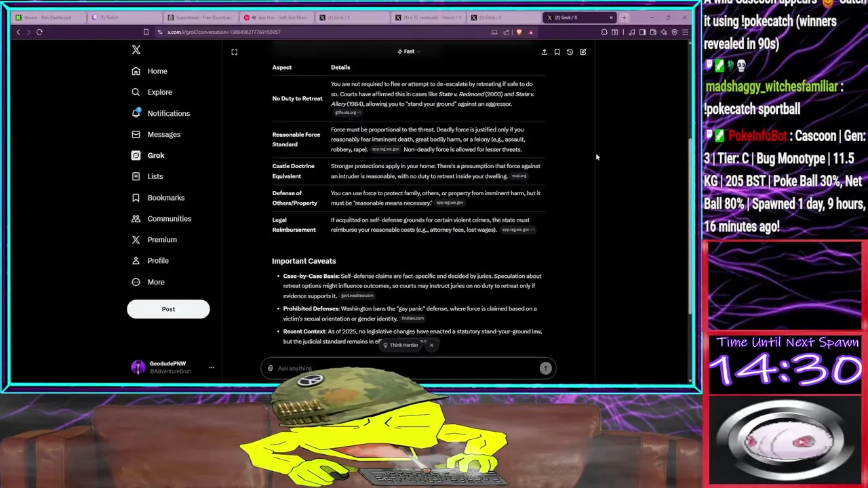This screenshot has width=868, height=488.
Task: Toggle the Grok fullscreen expand icon
Action: click(x=234, y=52)
